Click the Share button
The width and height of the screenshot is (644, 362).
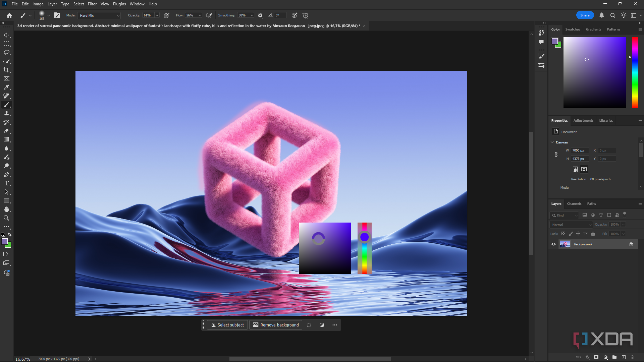pyautogui.click(x=585, y=15)
